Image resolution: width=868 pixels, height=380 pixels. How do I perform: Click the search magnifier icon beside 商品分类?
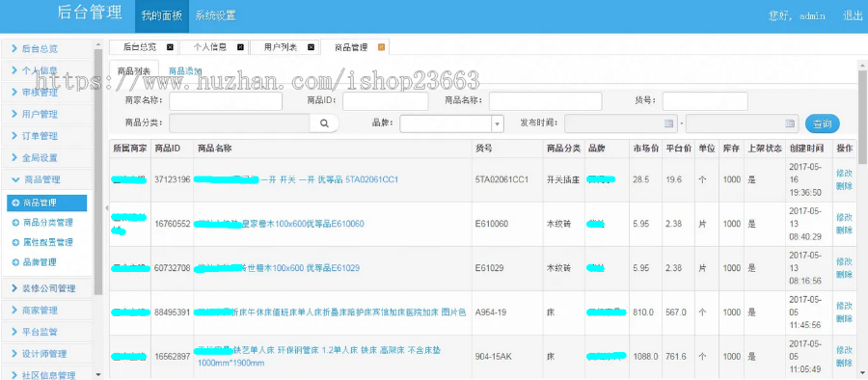324,123
